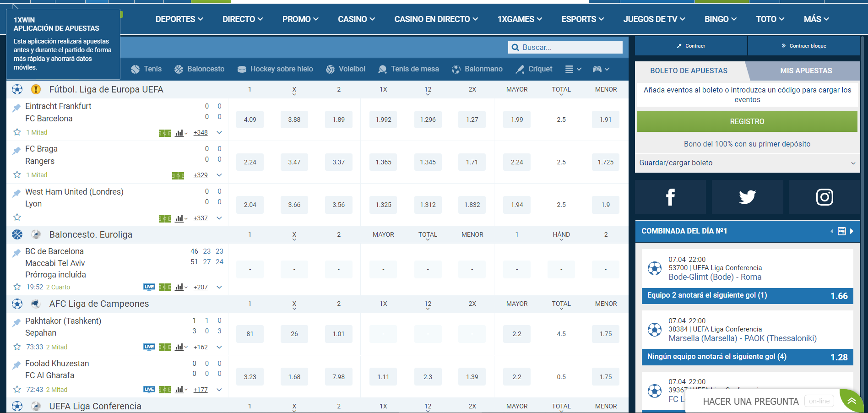Switch to BOLETO DE APUESTAS tab
Viewport: 868px width, 413px height.
[689, 71]
